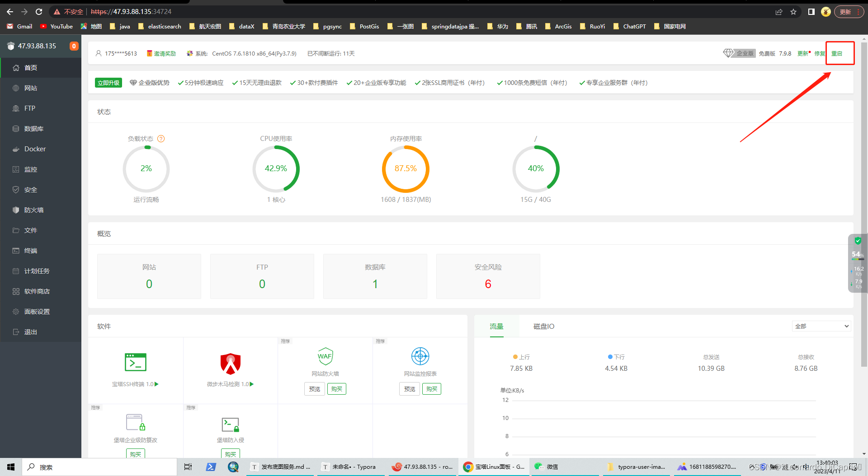Click 预览 button under 网站防火墙
This screenshot has height=476, width=868.
[x=315, y=389]
